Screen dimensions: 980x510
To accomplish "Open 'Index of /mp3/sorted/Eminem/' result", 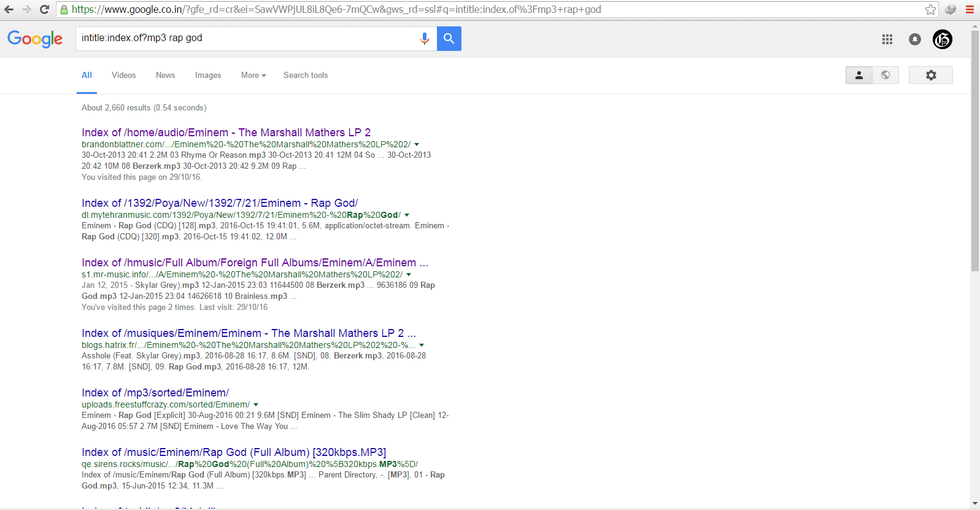I will click(155, 393).
